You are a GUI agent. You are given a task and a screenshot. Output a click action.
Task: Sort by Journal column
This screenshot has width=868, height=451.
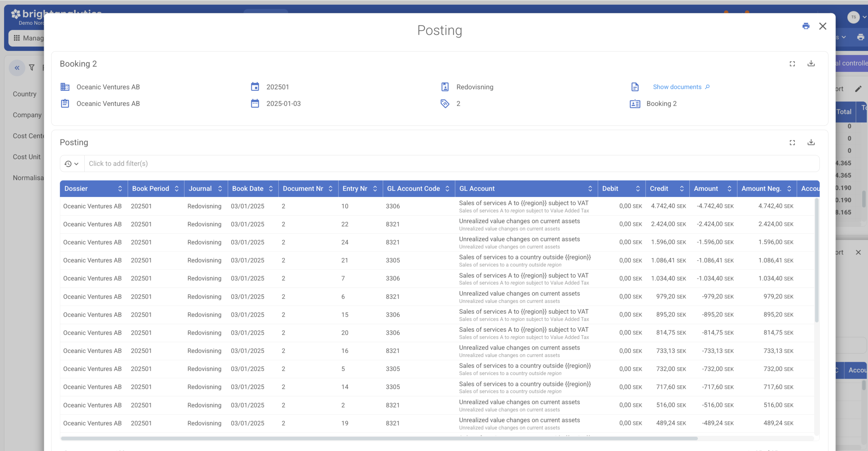click(x=220, y=189)
